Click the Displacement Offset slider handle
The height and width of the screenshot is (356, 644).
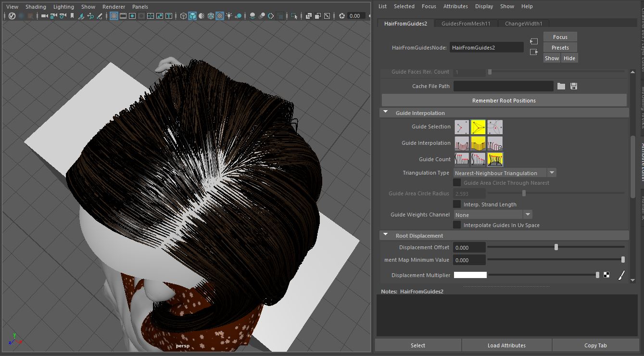click(x=556, y=247)
